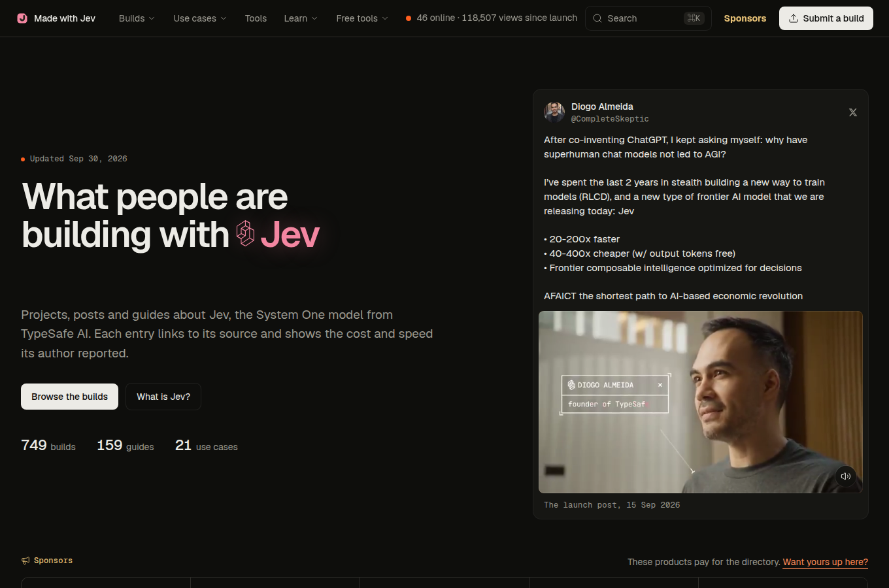Click the launch post caption dated 15 Sep 2026
Viewport: 889px width, 588px height.
pos(612,505)
